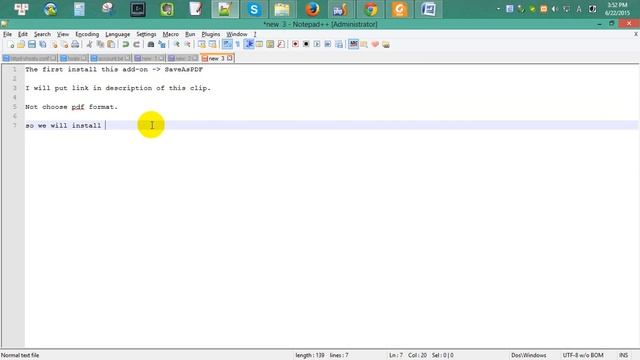This screenshot has height=360, width=640.
Task: Toggle Show All Characters pilcrow icon
Action: 238,44
